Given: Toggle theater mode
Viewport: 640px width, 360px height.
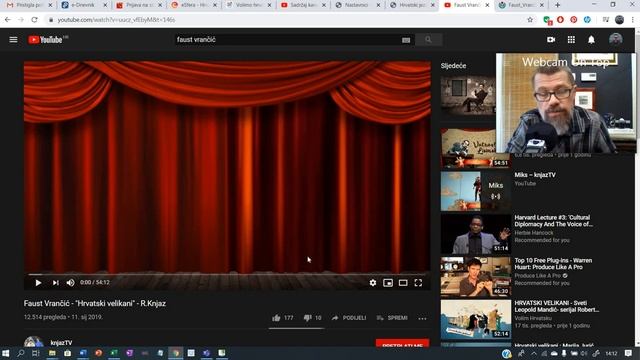Looking at the screenshot, I should click(403, 282).
